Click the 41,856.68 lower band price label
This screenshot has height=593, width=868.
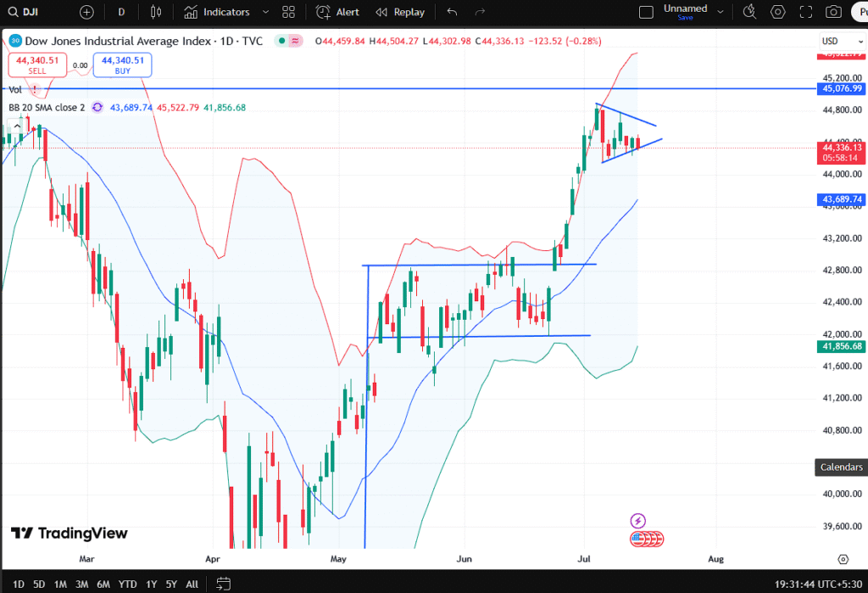[x=842, y=346]
